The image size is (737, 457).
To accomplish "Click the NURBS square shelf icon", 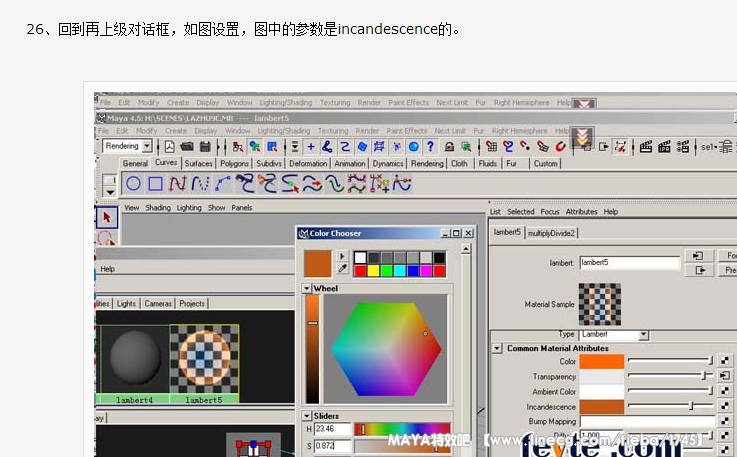I will [155, 183].
